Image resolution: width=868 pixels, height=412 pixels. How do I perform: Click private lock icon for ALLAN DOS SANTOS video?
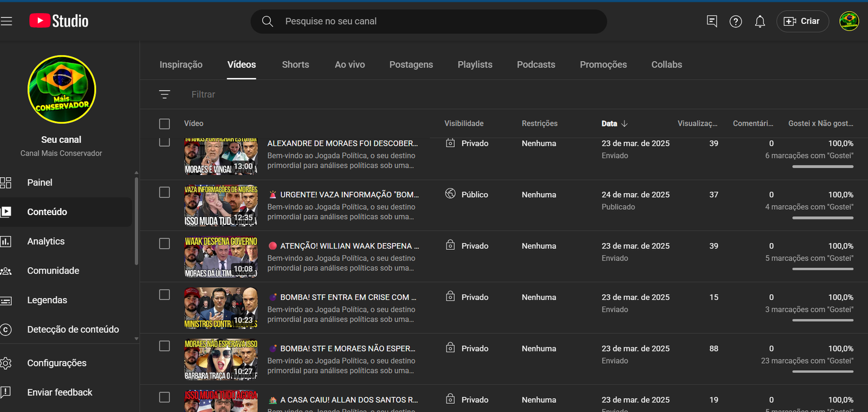[x=450, y=399]
